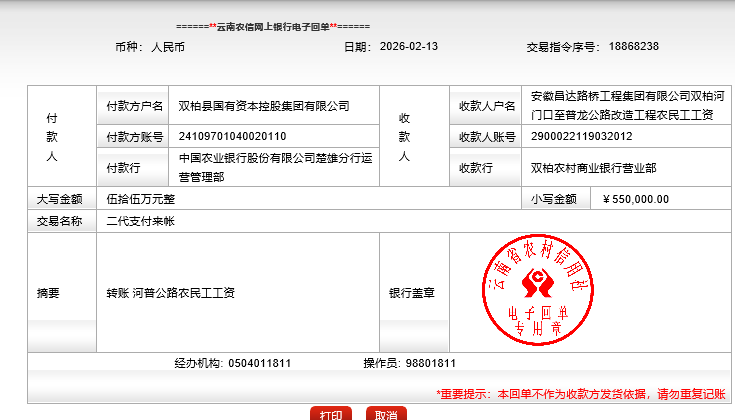Screen dimensions: 735x420
Task: Click the 取消 cancel button
Action: pos(385,414)
